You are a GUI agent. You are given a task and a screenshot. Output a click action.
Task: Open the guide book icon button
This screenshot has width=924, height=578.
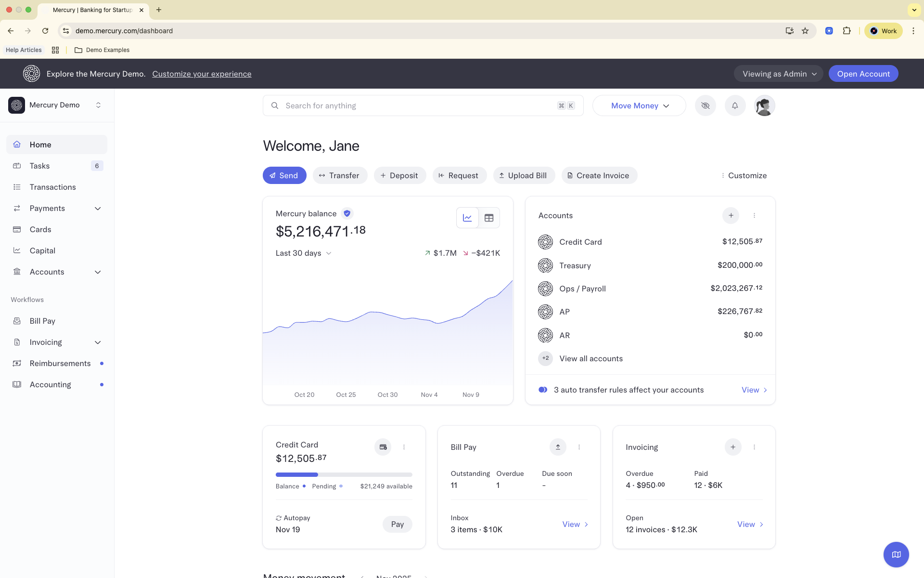896,554
